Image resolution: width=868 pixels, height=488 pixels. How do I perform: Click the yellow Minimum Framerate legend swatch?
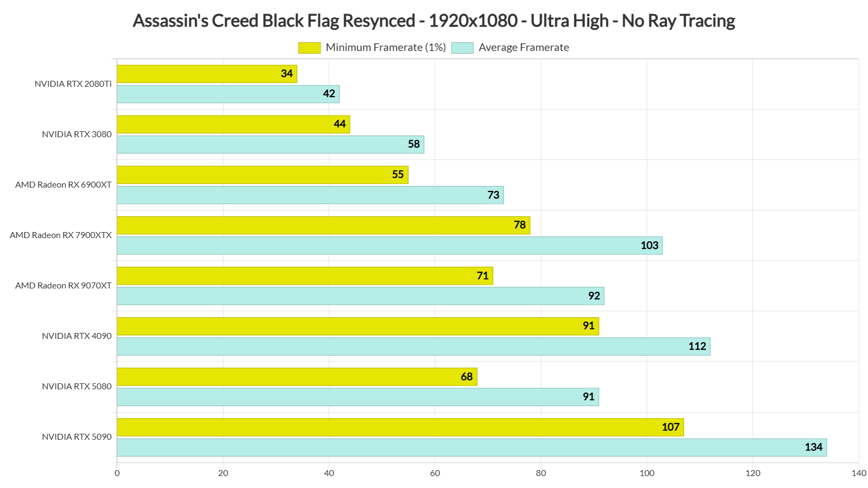point(309,48)
